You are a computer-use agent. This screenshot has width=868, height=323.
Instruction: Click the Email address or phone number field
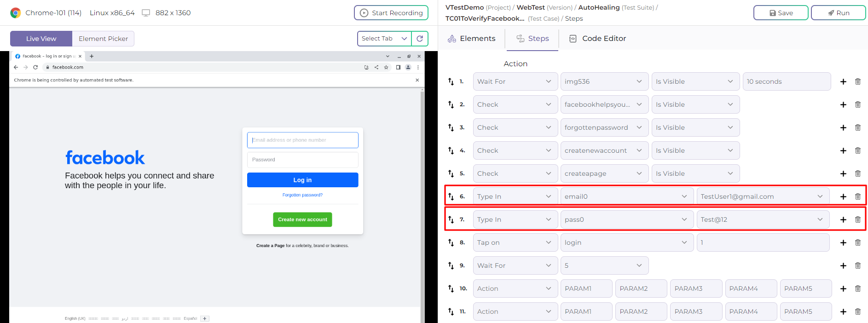pos(302,140)
